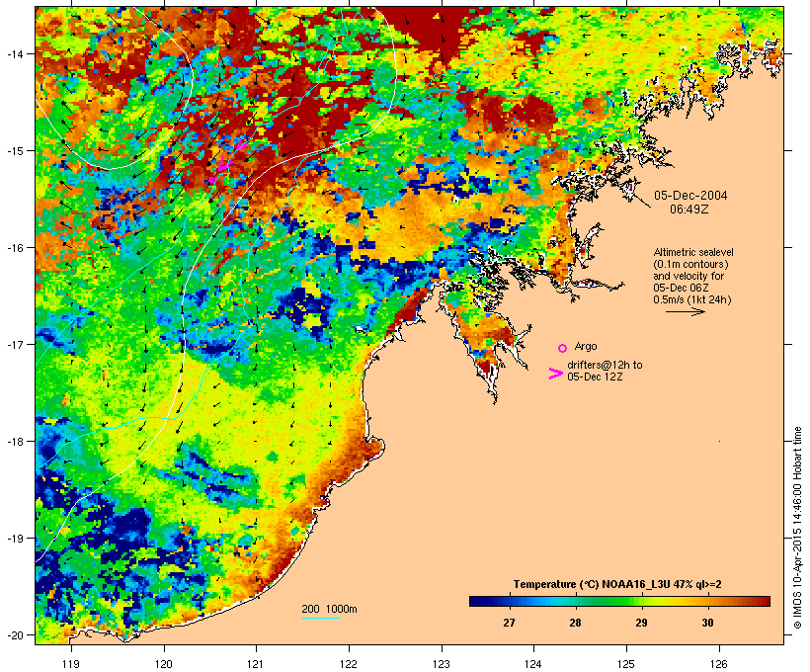Click the dark blue end of the colorbar

point(475,601)
